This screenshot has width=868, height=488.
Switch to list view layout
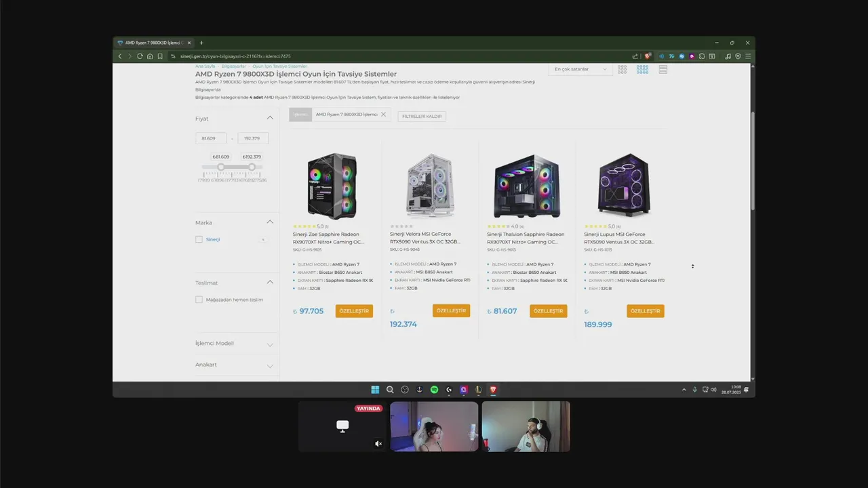pos(663,69)
